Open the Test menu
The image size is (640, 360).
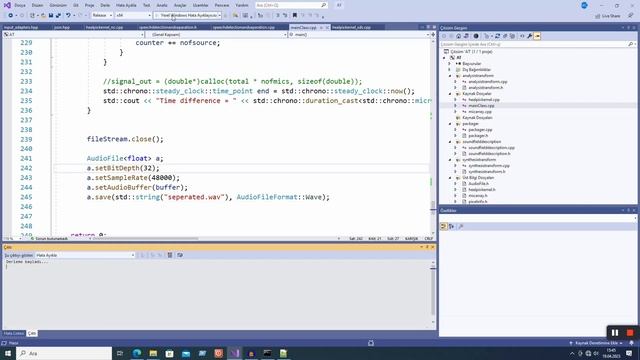[x=146, y=5]
